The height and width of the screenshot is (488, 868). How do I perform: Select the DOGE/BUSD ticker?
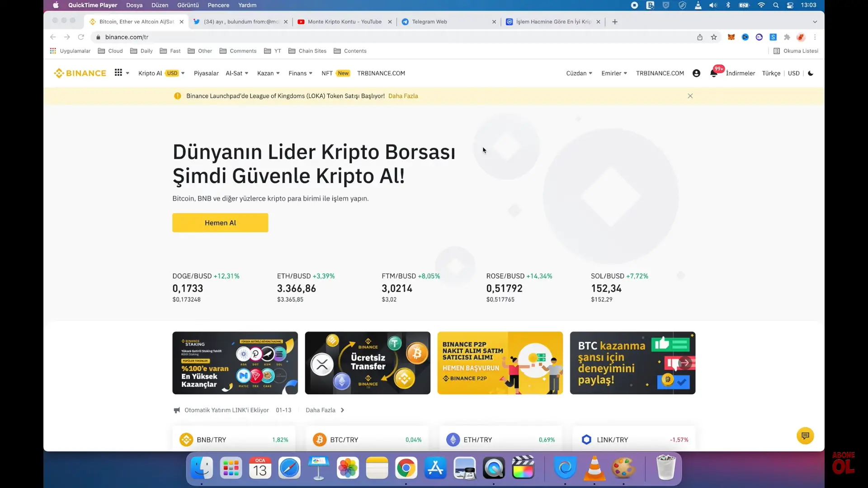tap(206, 287)
